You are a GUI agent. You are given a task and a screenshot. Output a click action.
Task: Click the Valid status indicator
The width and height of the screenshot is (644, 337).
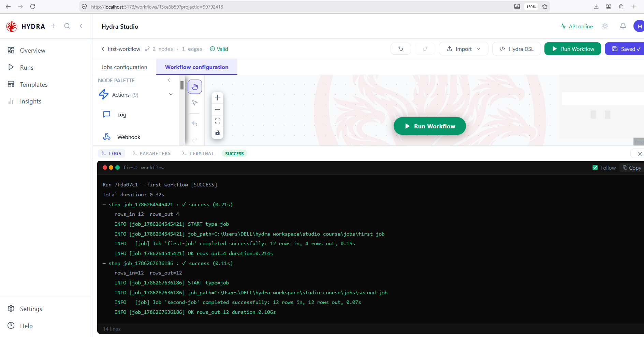point(219,49)
